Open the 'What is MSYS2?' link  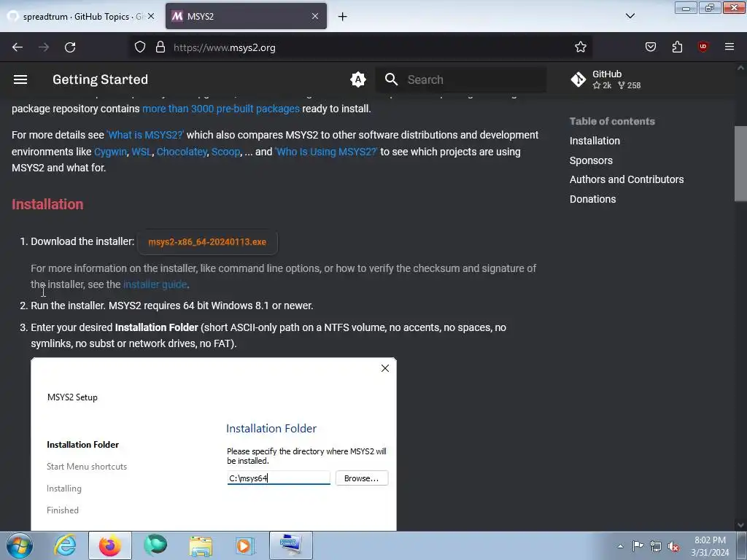(x=145, y=135)
